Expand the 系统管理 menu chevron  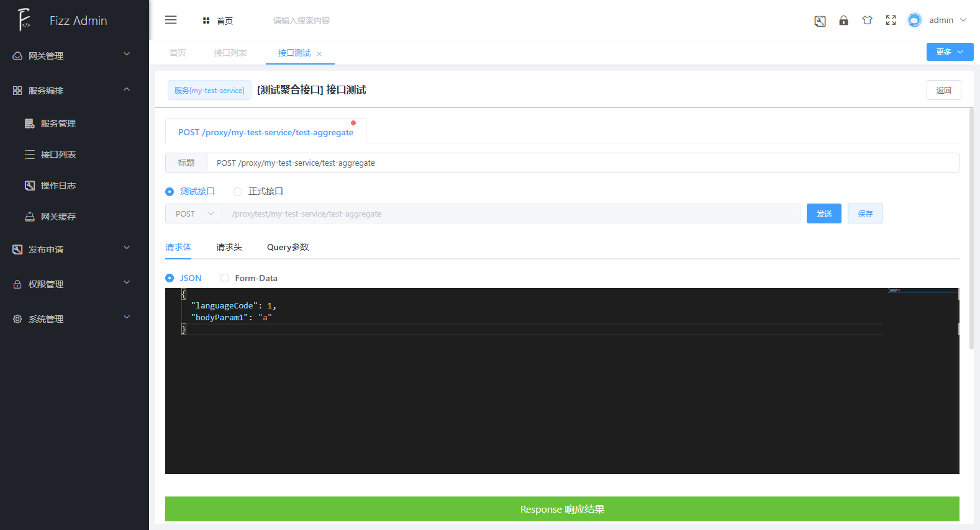pyautogui.click(x=127, y=317)
